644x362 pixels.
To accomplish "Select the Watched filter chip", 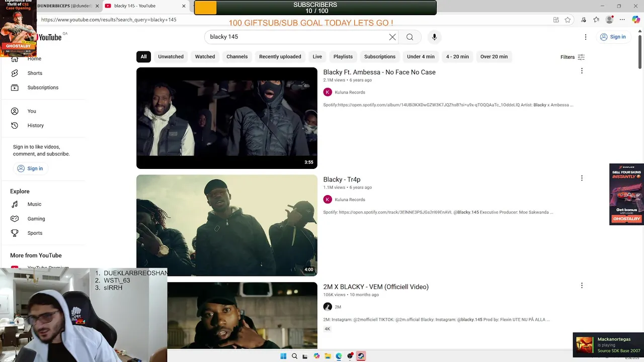I will point(205,57).
